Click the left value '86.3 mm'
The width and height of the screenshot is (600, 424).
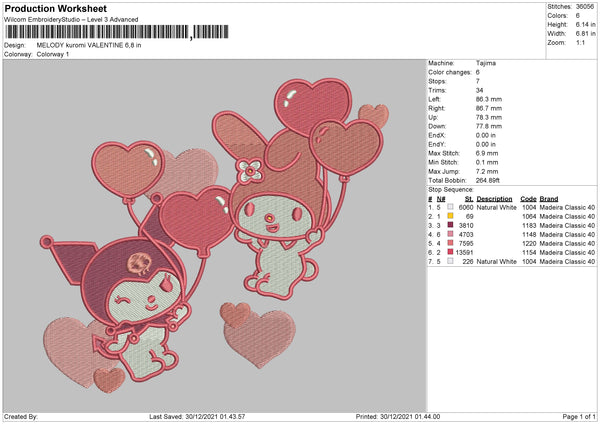(489, 99)
